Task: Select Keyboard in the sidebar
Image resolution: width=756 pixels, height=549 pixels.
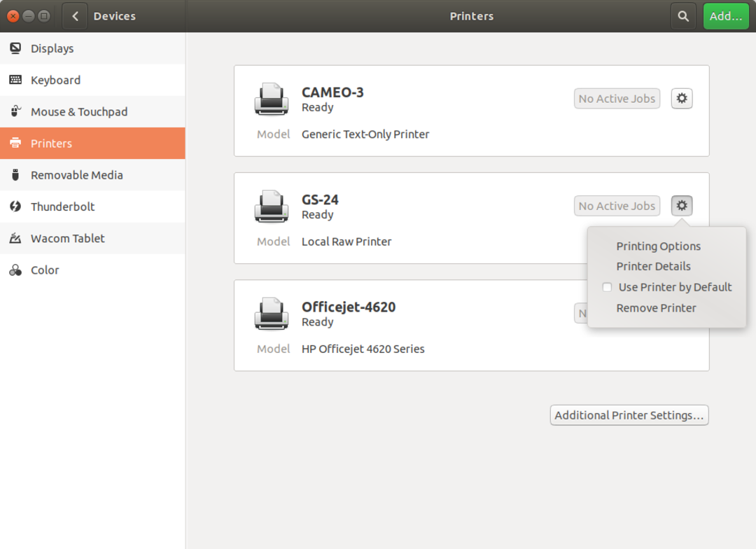Action: coord(55,80)
